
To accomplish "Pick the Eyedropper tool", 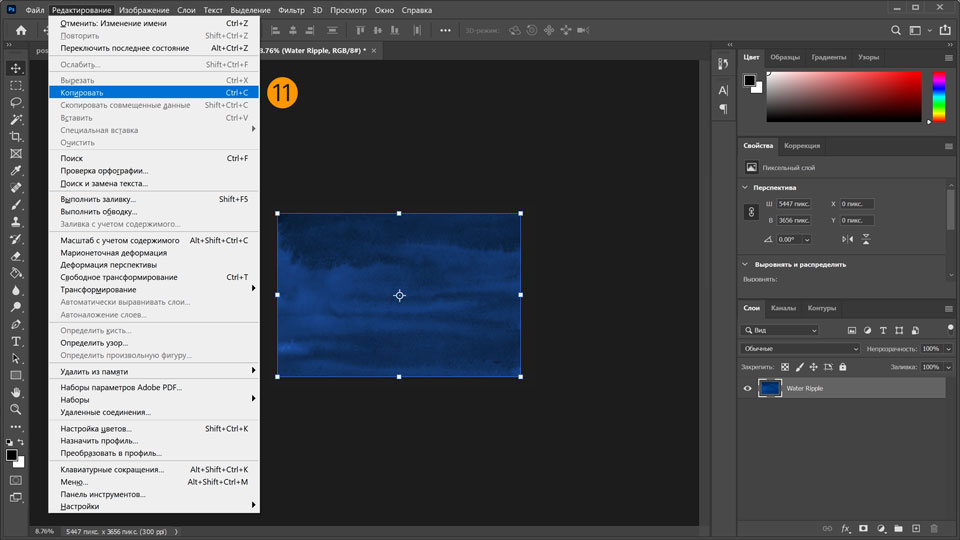I will pyautogui.click(x=16, y=170).
